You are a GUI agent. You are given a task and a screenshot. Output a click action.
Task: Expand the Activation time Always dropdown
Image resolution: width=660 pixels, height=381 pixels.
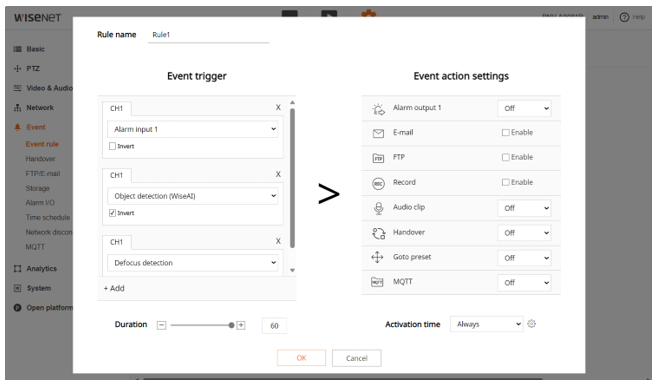point(486,324)
